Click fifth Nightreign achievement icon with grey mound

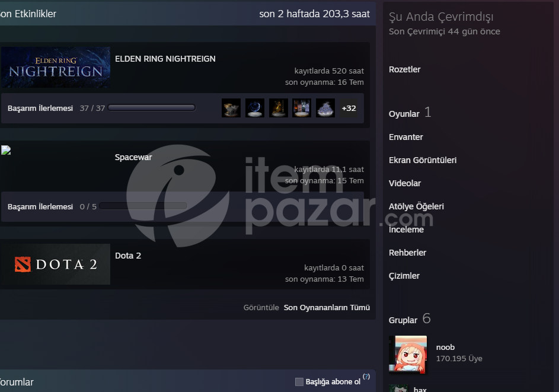325,108
